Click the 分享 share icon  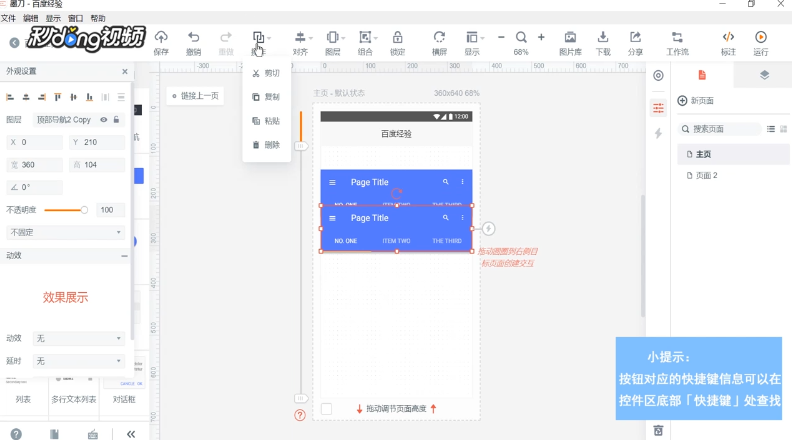click(635, 37)
